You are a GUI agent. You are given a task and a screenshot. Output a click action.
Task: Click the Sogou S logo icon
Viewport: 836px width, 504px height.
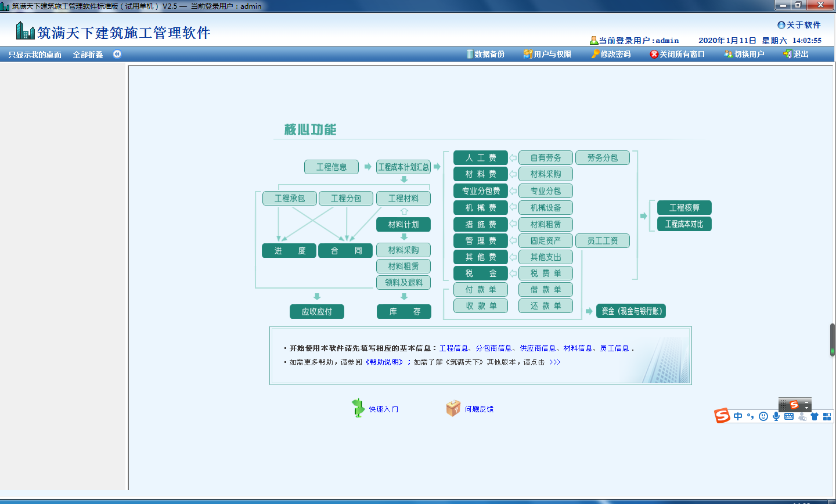tap(722, 416)
